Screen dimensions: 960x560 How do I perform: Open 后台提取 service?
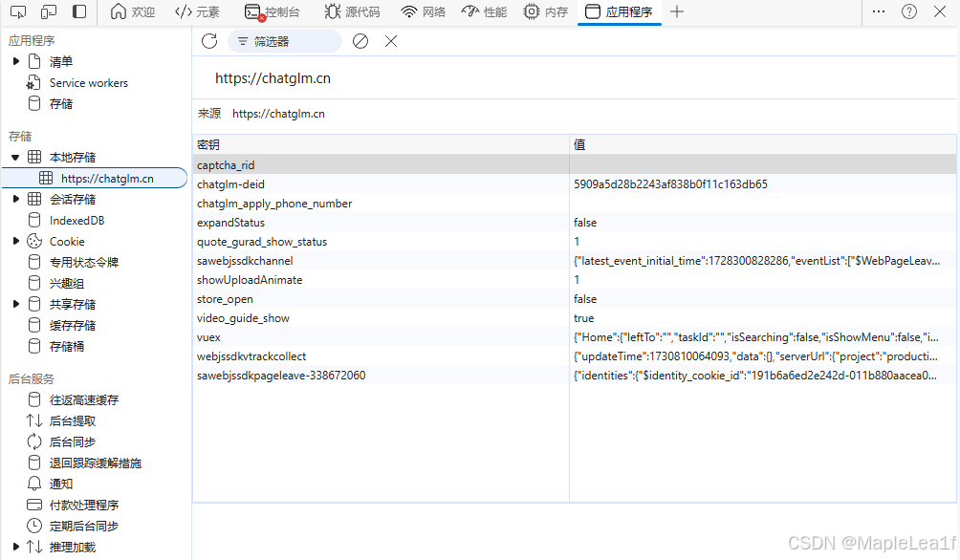pos(73,421)
